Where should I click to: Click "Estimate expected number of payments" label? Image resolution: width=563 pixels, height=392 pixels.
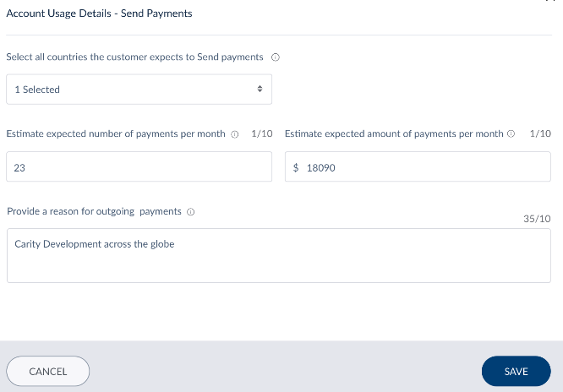click(x=116, y=134)
